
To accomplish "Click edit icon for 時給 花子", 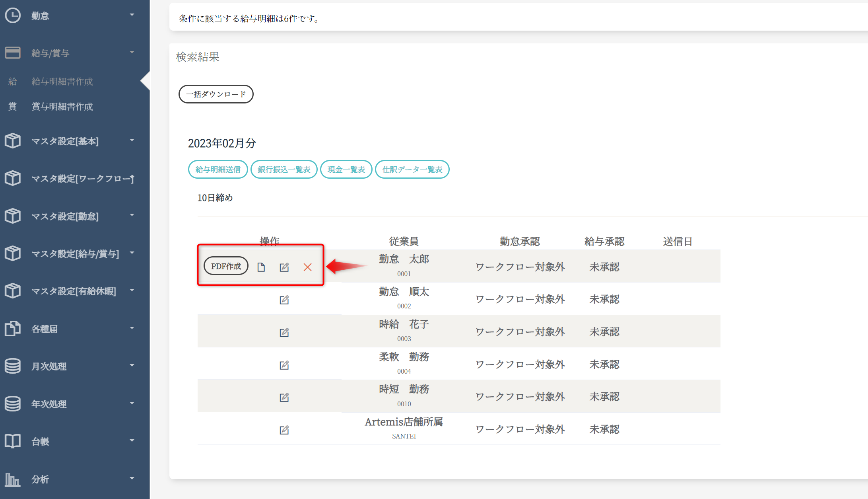I will click(284, 332).
